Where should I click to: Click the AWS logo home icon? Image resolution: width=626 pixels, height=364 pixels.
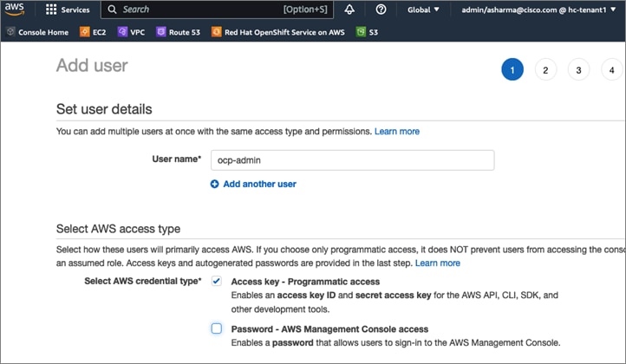coord(15,10)
